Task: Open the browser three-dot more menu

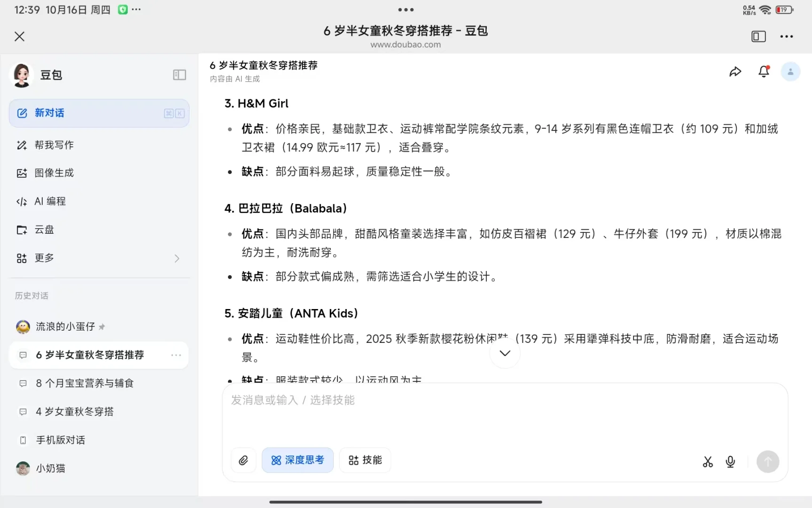Action: pos(787,36)
